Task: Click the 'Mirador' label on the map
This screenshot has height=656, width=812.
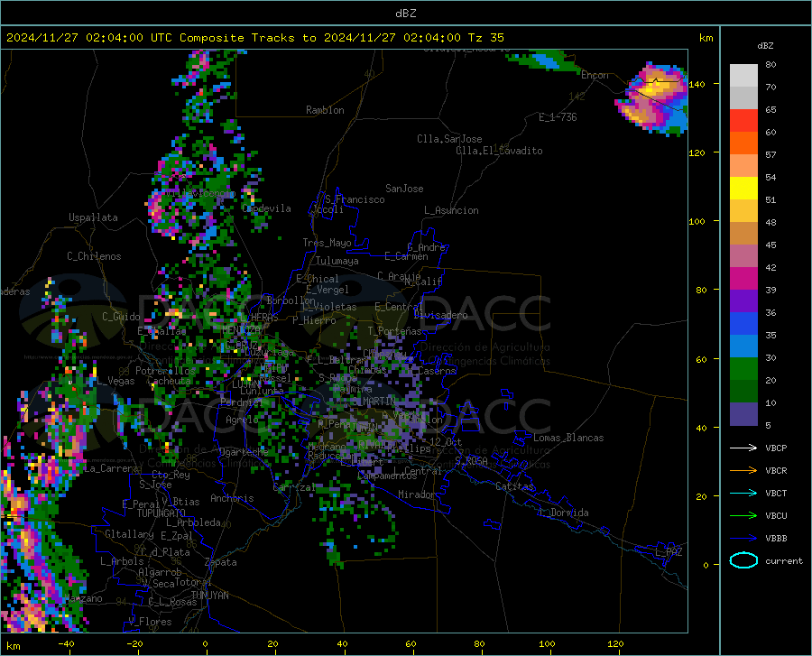Action: coord(417,494)
